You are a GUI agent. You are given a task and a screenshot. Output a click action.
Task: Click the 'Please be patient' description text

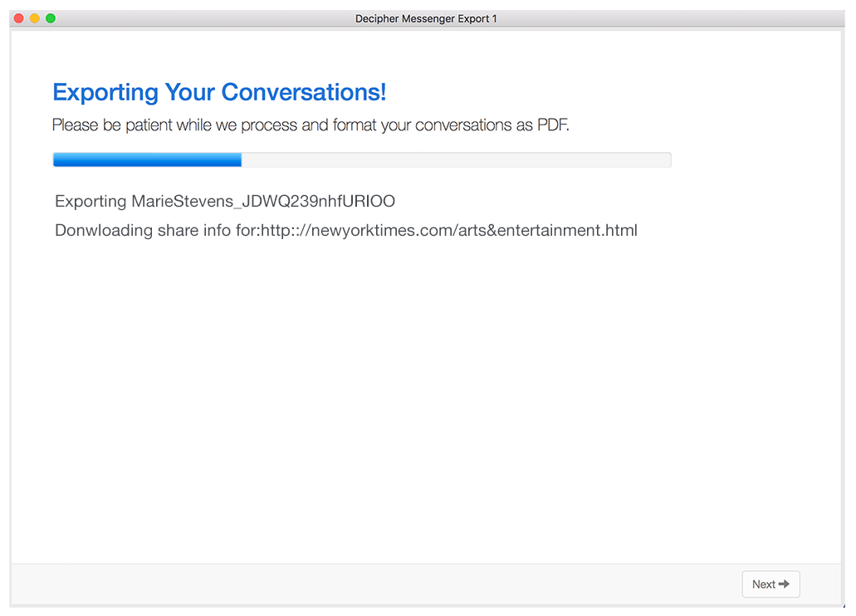tap(311, 125)
